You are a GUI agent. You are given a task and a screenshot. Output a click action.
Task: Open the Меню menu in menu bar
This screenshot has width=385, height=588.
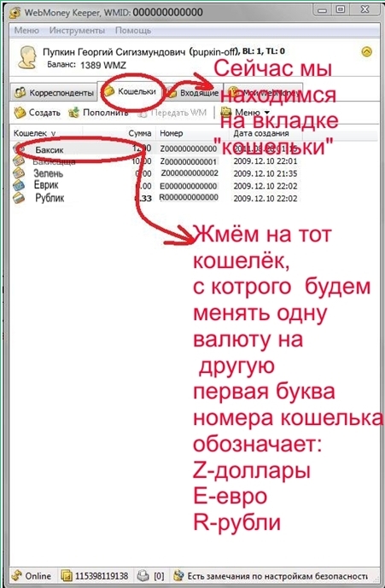click(x=26, y=31)
